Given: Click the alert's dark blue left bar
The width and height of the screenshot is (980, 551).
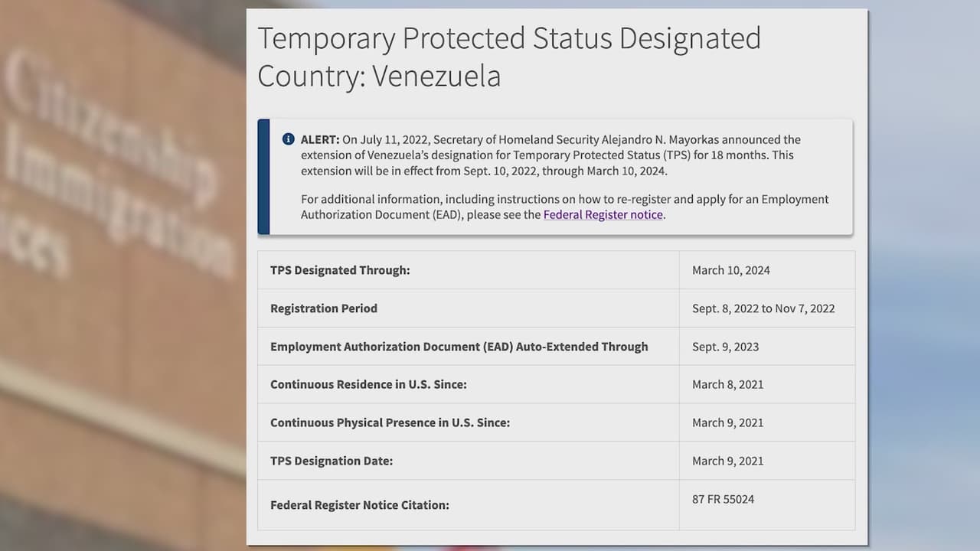Looking at the screenshot, I should point(263,177).
